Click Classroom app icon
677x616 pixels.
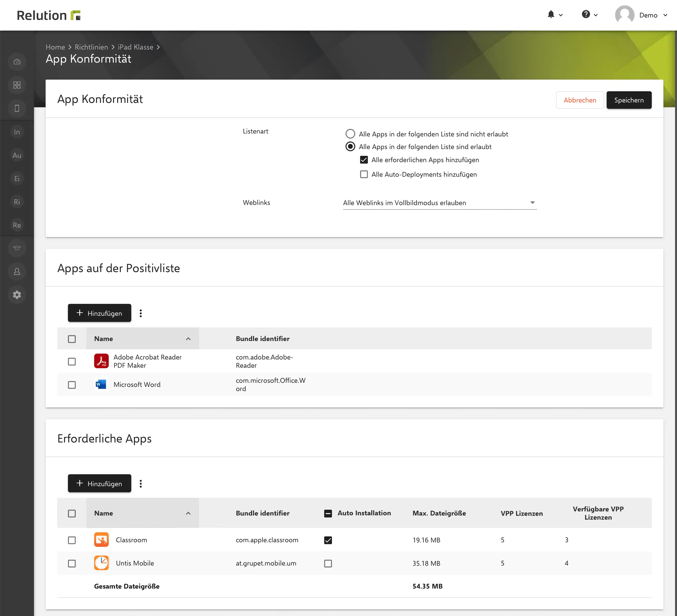click(101, 540)
